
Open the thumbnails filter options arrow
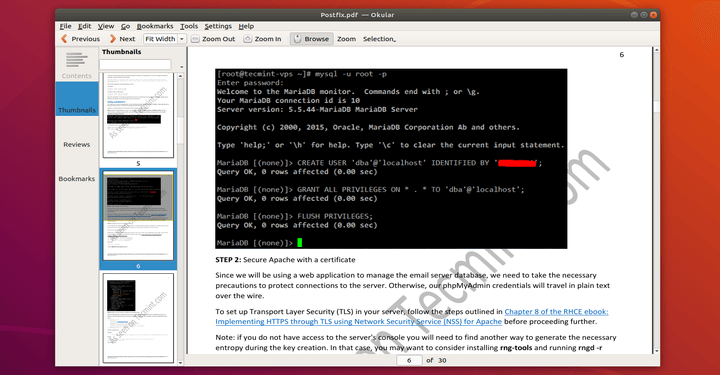point(181,67)
